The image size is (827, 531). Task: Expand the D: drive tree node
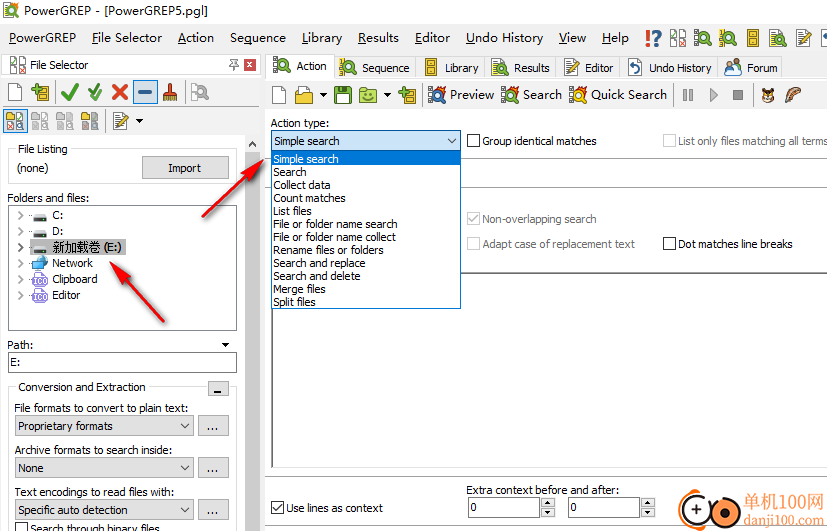[x=21, y=231]
